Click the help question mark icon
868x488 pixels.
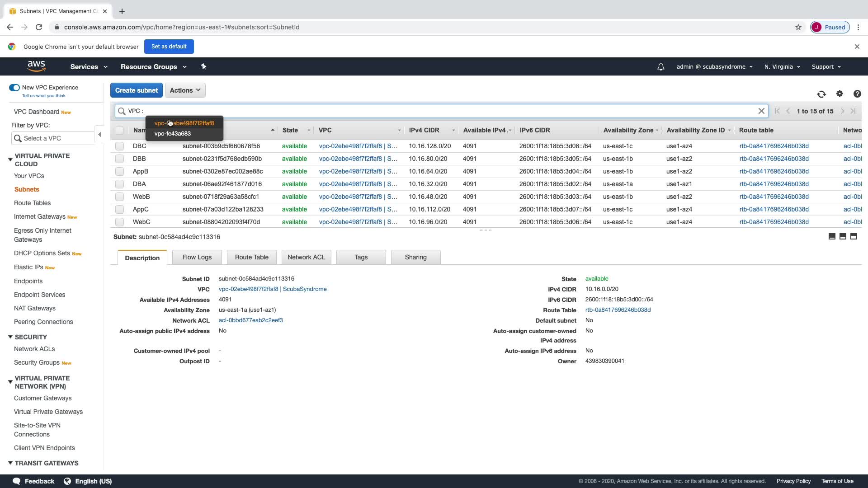[857, 94]
